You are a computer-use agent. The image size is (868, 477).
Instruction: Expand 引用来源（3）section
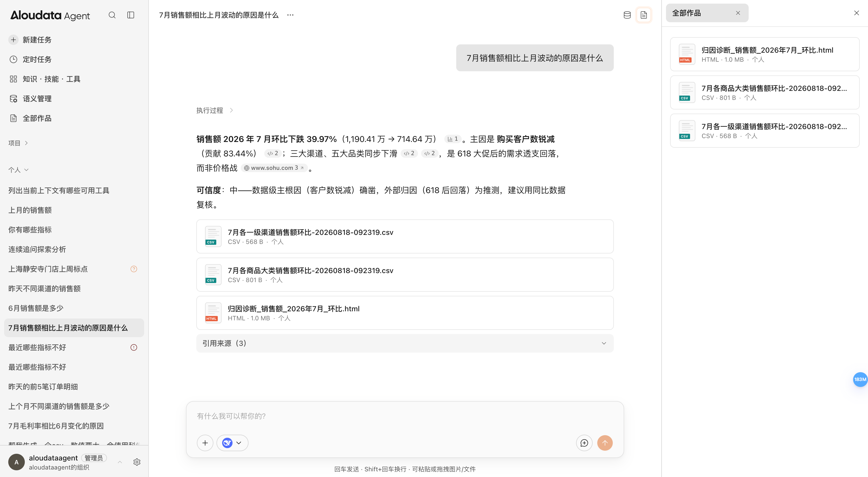pyautogui.click(x=405, y=343)
